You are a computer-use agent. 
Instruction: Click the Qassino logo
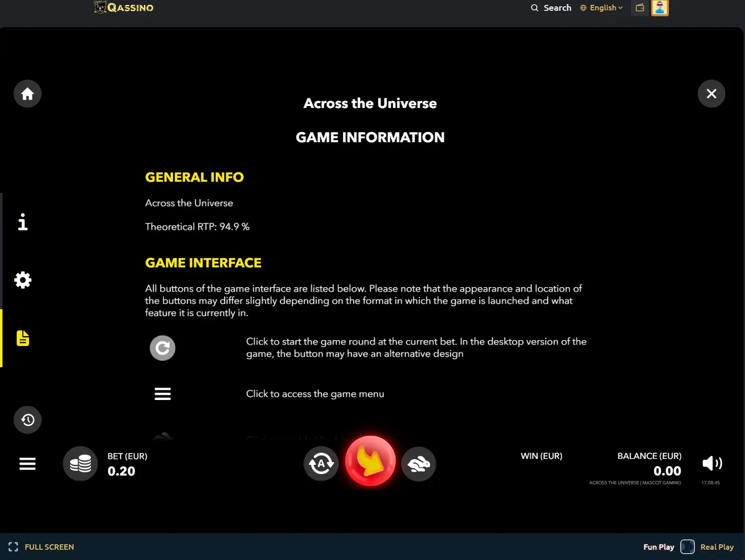124,7
